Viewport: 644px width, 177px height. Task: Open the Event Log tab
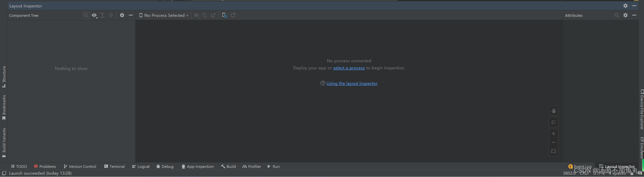tap(580, 167)
